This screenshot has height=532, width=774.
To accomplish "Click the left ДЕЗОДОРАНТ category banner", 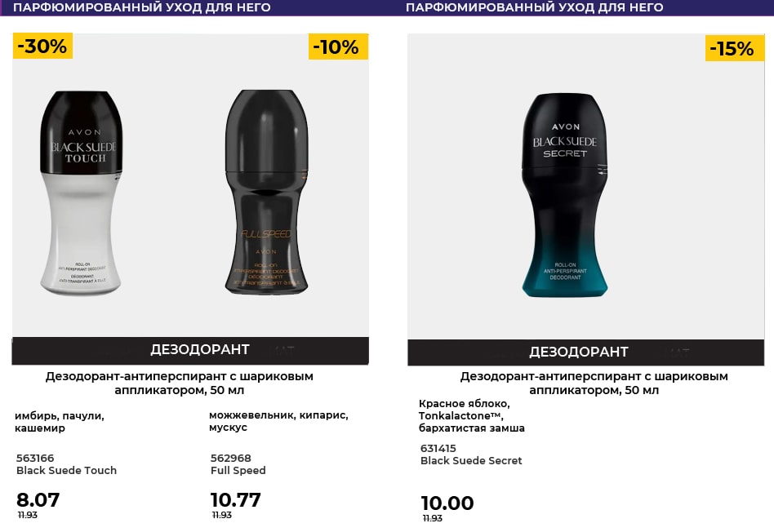I will coord(199,350).
